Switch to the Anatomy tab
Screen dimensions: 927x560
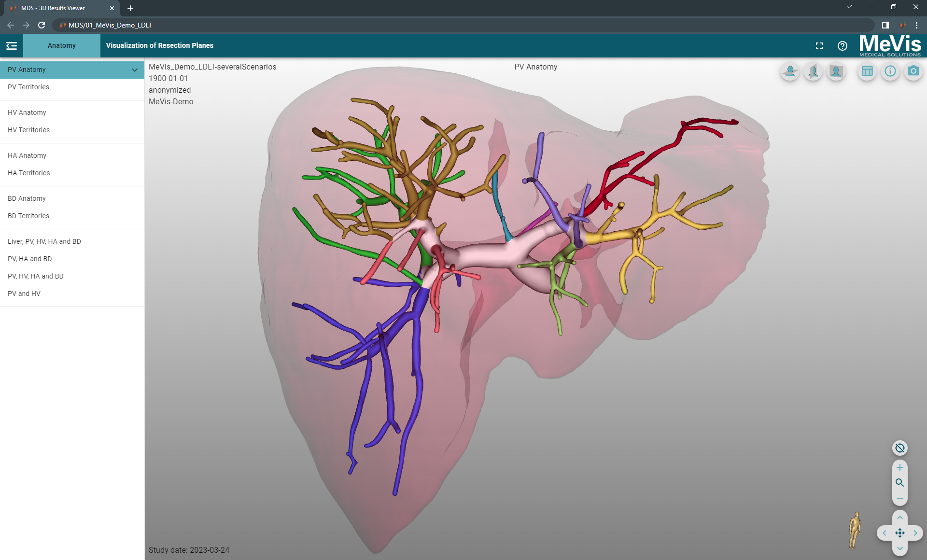coord(62,45)
